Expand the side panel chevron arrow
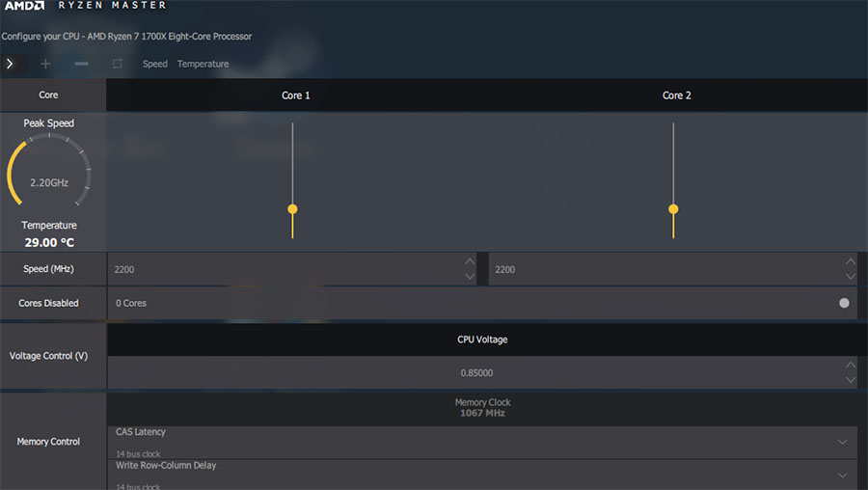 [10, 64]
